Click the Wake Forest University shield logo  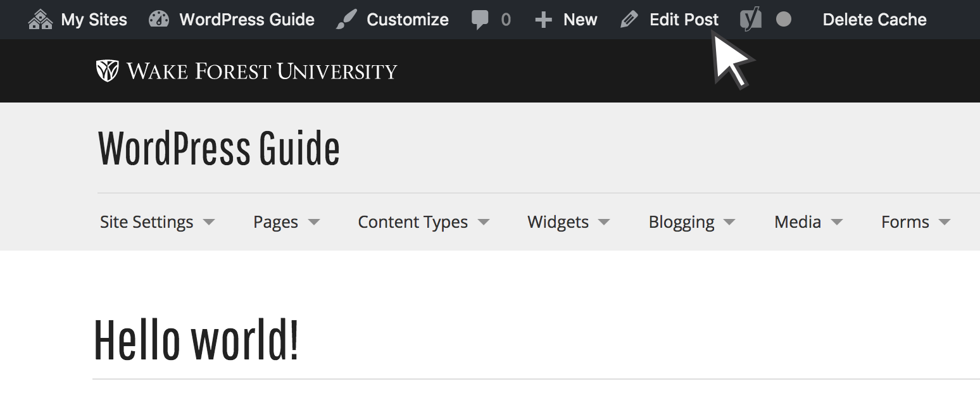[x=107, y=70]
